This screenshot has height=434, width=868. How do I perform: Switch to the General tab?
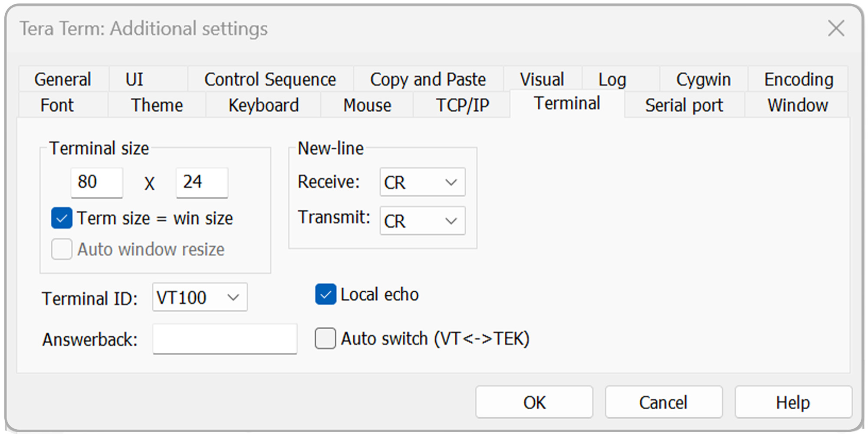point(63,79)
